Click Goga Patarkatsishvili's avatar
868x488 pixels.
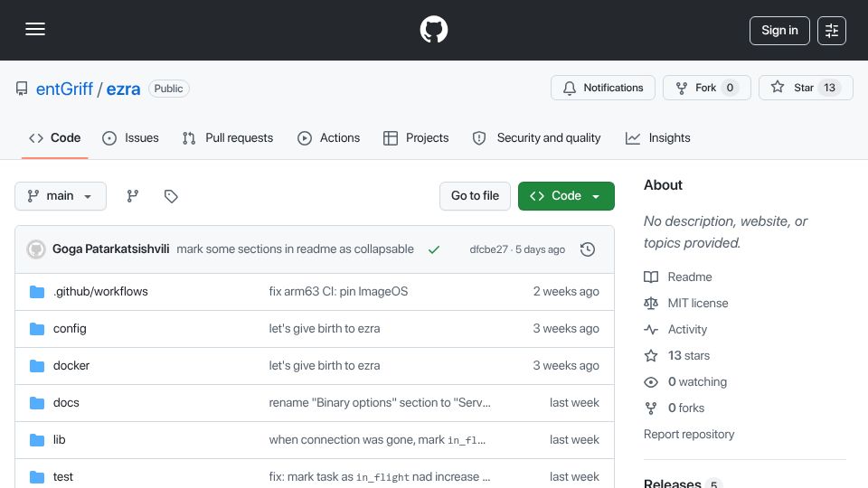coord(36,249)
